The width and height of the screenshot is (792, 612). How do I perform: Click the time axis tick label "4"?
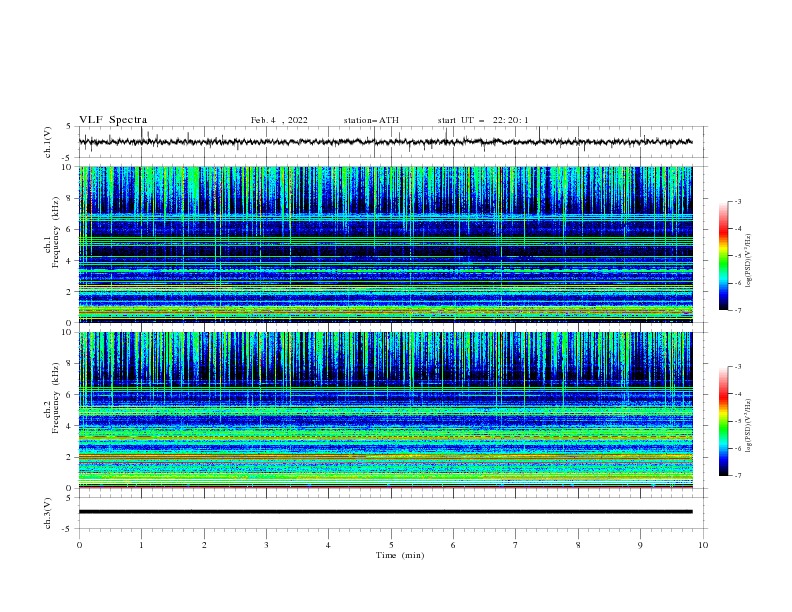[x=329, y=545]
